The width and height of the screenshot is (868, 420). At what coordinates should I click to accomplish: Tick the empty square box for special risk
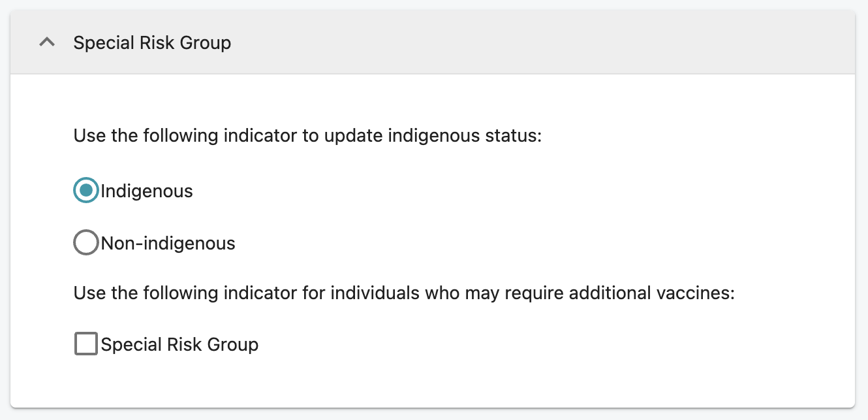tap(86, 344)
